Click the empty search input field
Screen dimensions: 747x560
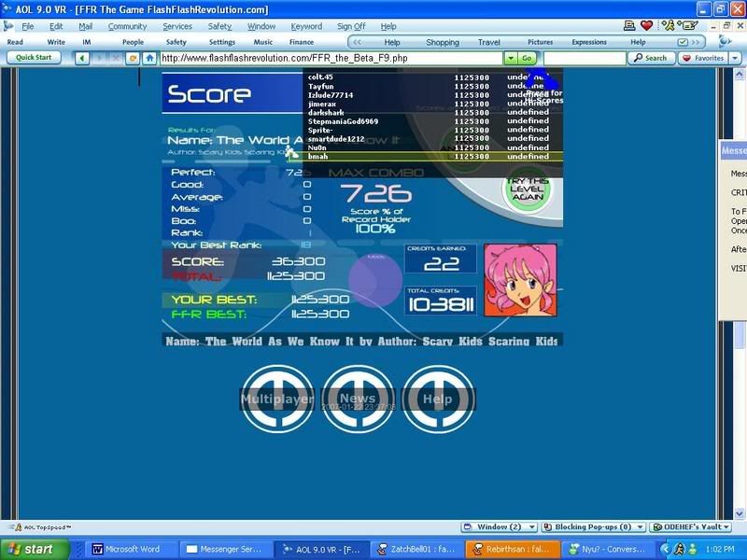pos(585,58)
